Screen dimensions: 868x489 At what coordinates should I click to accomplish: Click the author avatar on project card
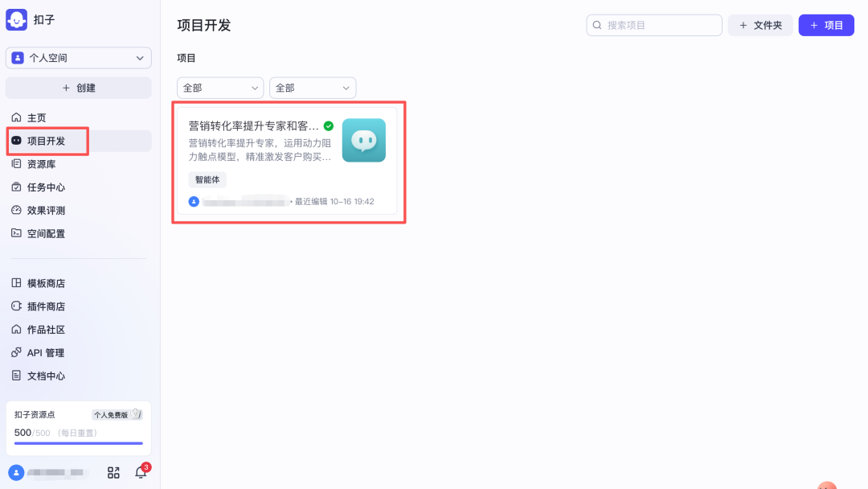click(194, 202)
